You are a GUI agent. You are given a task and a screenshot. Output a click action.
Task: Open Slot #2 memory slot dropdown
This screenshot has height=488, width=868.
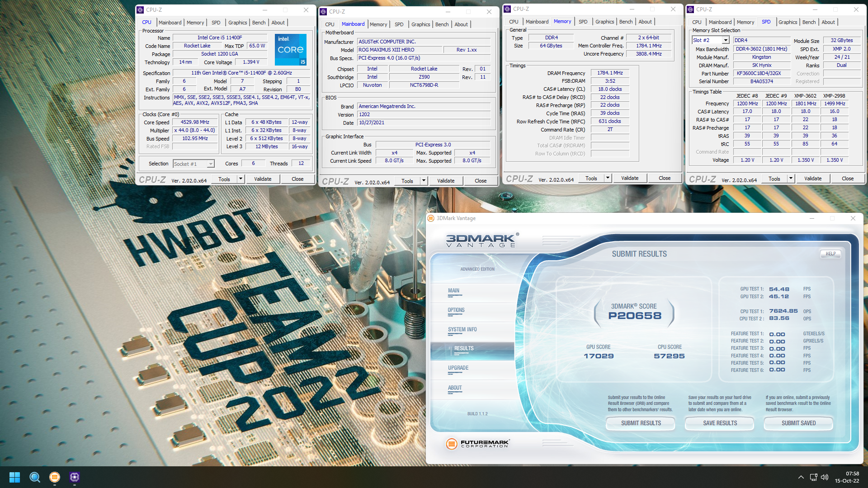726,40
